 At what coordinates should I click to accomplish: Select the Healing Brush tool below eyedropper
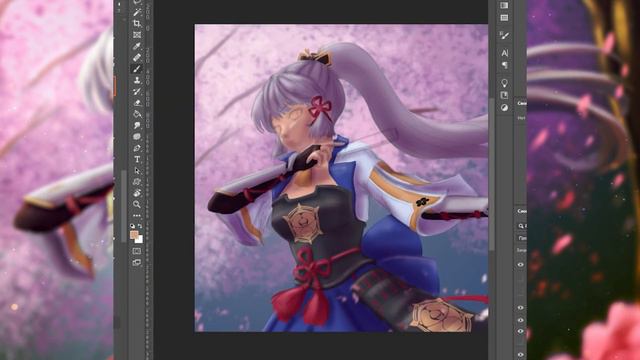[x=137, y=58]
